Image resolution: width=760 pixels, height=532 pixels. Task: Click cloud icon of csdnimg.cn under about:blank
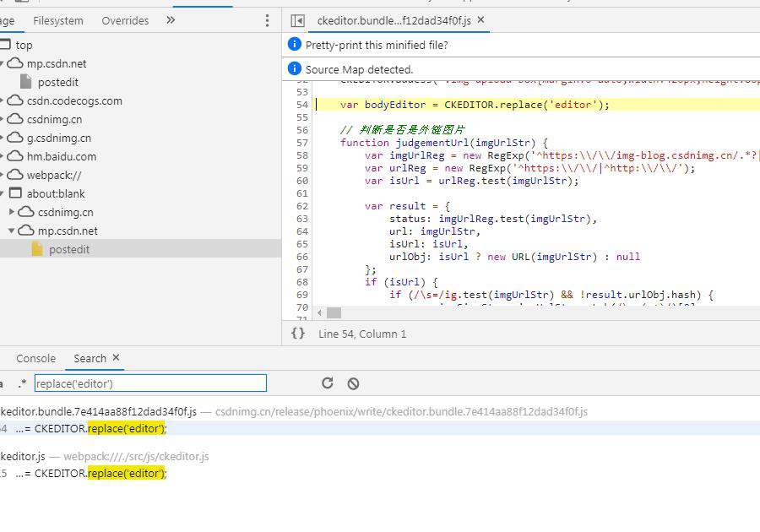tap(26, 212)
